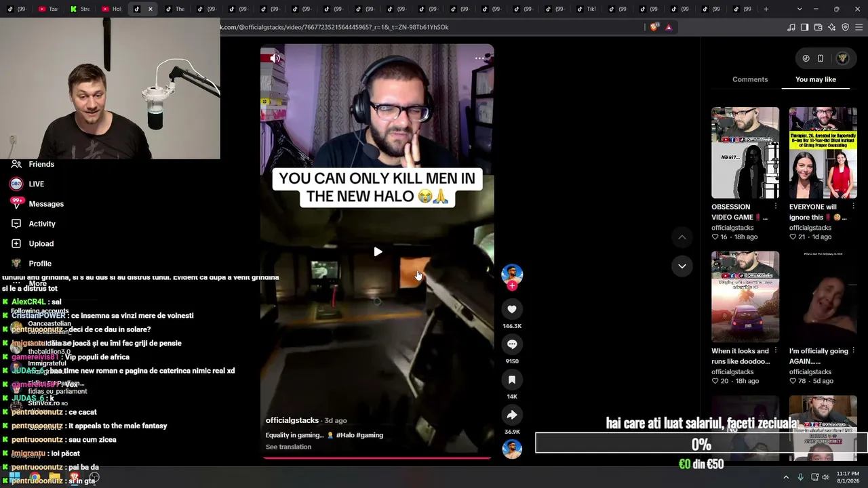Open the Windows Start menu
This screenshot has width=868, height=488.
(x=14, y=477)
